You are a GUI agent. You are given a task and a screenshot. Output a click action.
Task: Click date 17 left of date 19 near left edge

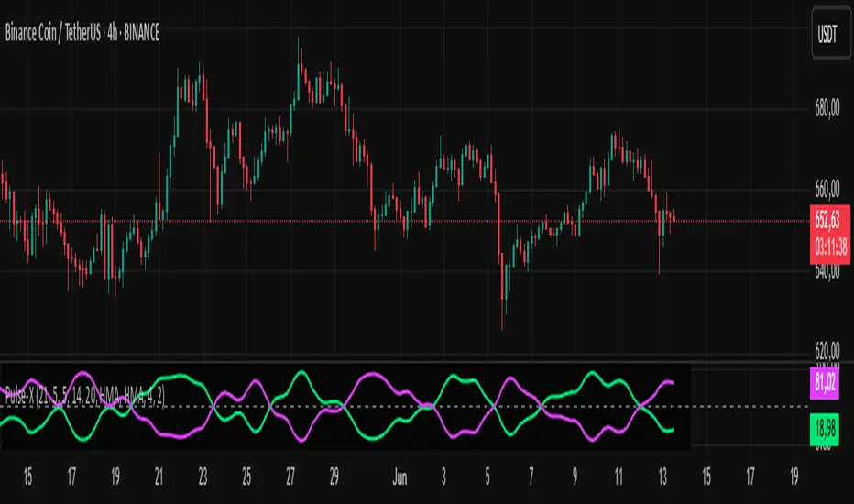71,477
